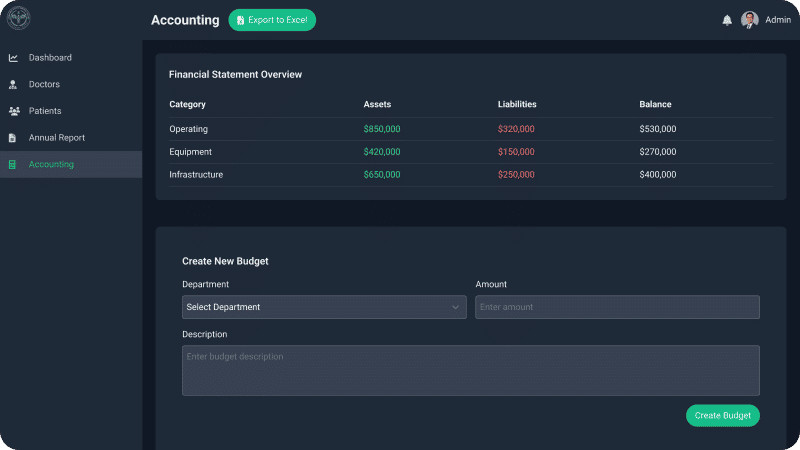The height and width of the screenshot is (450, 800).
Task: Click the department dropdown chevron arrow
Action: pyautogui.click(x=455, y=307)
